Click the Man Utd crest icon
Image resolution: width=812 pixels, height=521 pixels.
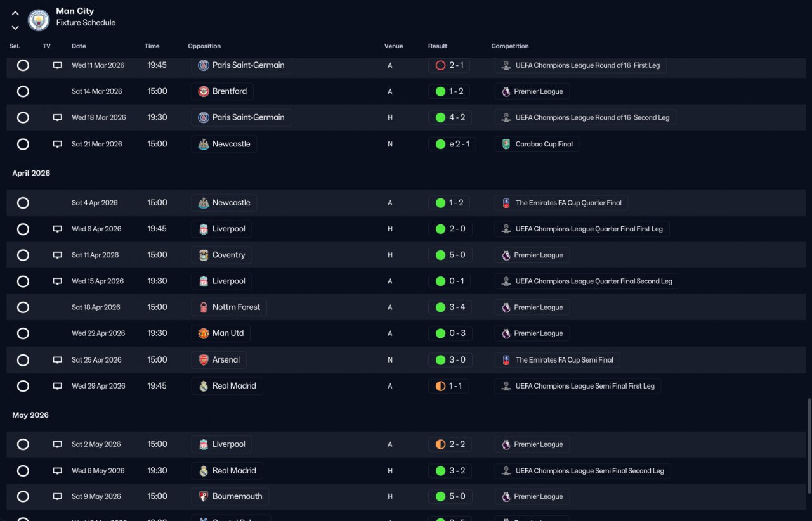tap(204, 333)
